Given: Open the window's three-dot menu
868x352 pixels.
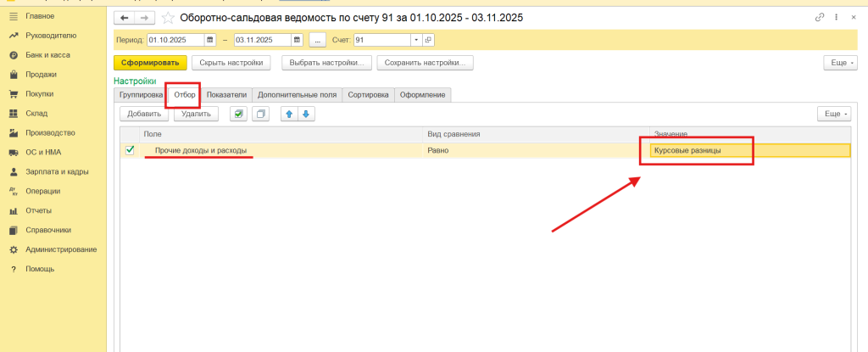Looking at the screenshot, I should [836, 18].
